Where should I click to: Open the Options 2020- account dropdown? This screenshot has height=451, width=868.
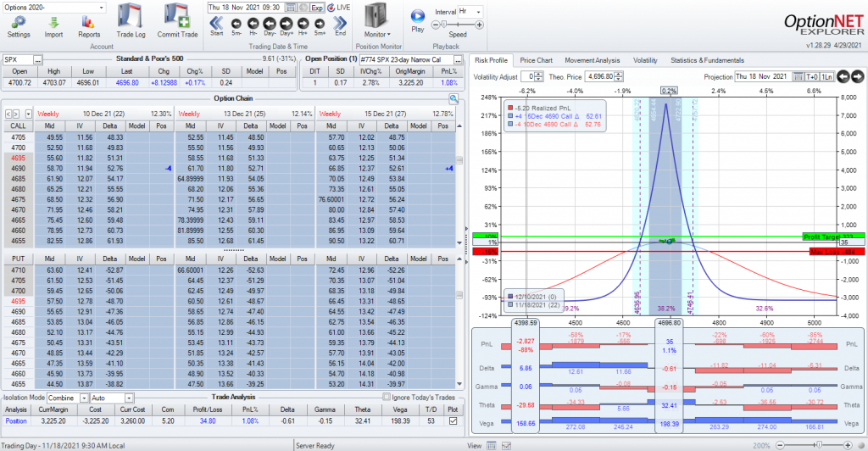(102, 8)
